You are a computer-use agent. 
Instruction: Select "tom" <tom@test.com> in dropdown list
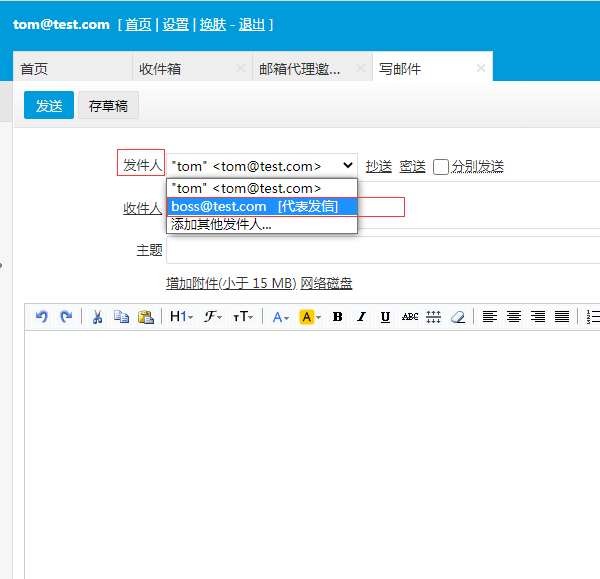click(x=262, y=188)
